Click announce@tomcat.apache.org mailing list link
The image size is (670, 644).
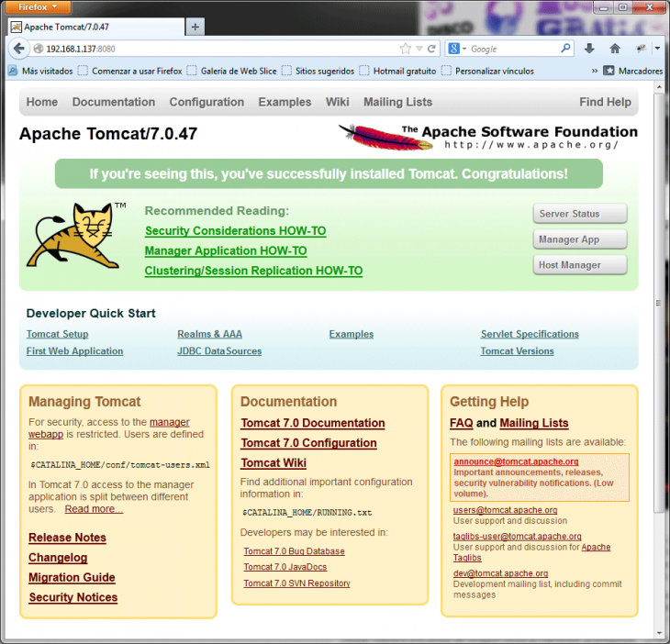(x=516, y=461)
